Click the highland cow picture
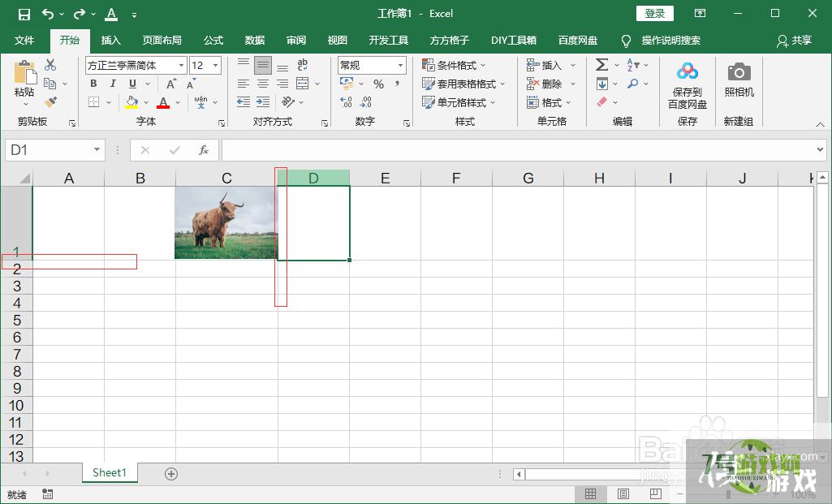Screen dimensions: 832x504 tap(226, 222)
